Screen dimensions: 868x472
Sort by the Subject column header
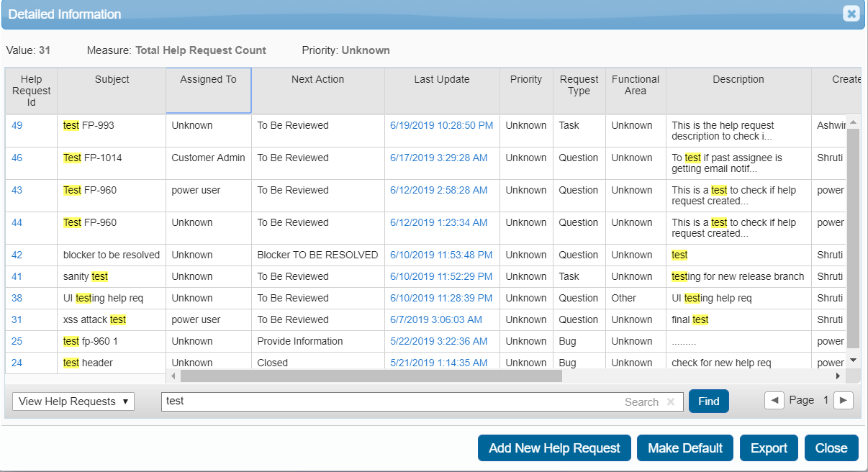coord(112,80)
